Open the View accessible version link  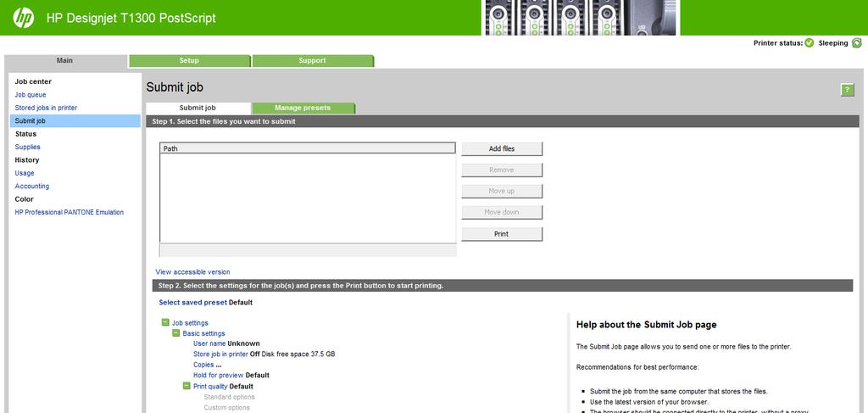click(192, 272)
